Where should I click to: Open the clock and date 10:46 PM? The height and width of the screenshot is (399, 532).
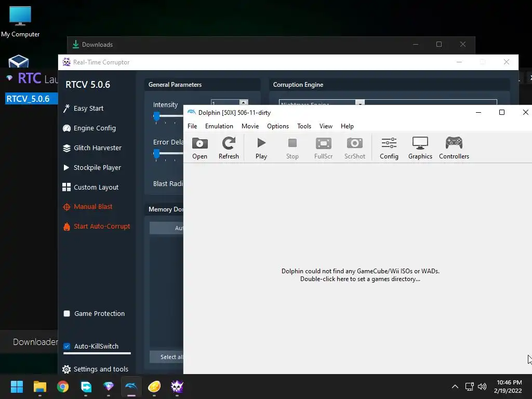point(508,387)
